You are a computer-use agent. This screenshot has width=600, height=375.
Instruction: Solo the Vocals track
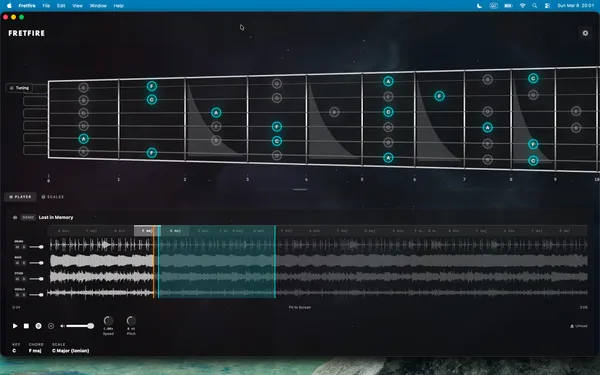click(x=24, y=295)
